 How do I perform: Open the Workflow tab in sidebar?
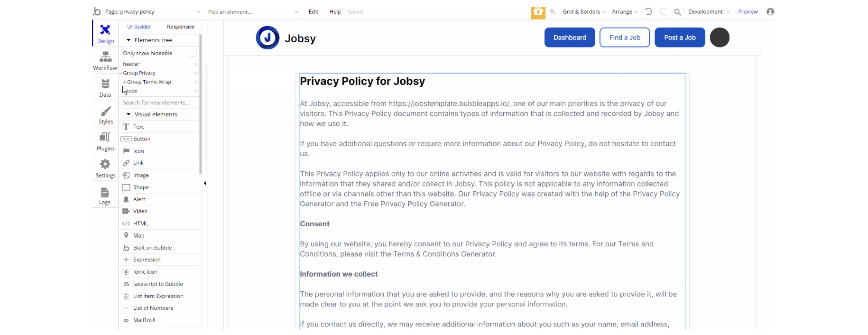105,61
